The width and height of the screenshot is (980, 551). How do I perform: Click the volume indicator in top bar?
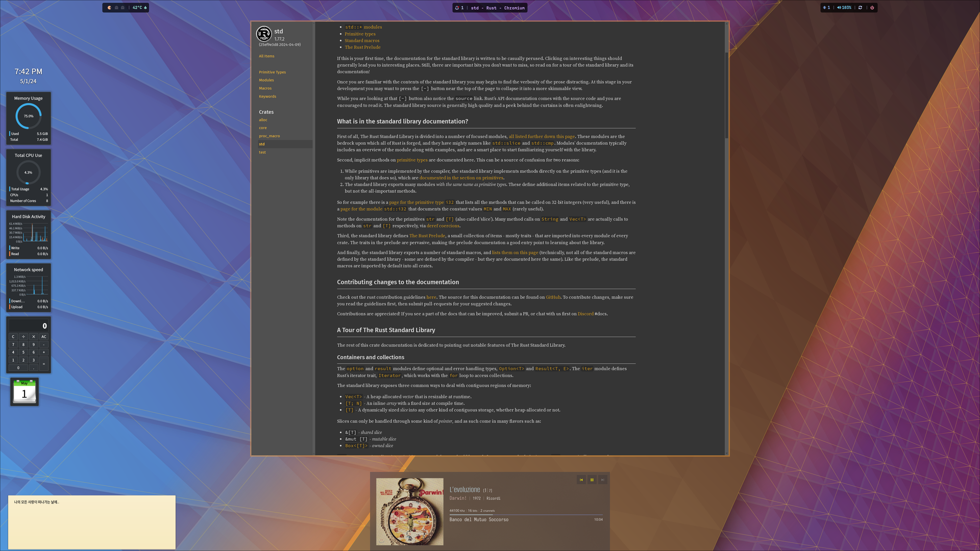pos(844,8)
